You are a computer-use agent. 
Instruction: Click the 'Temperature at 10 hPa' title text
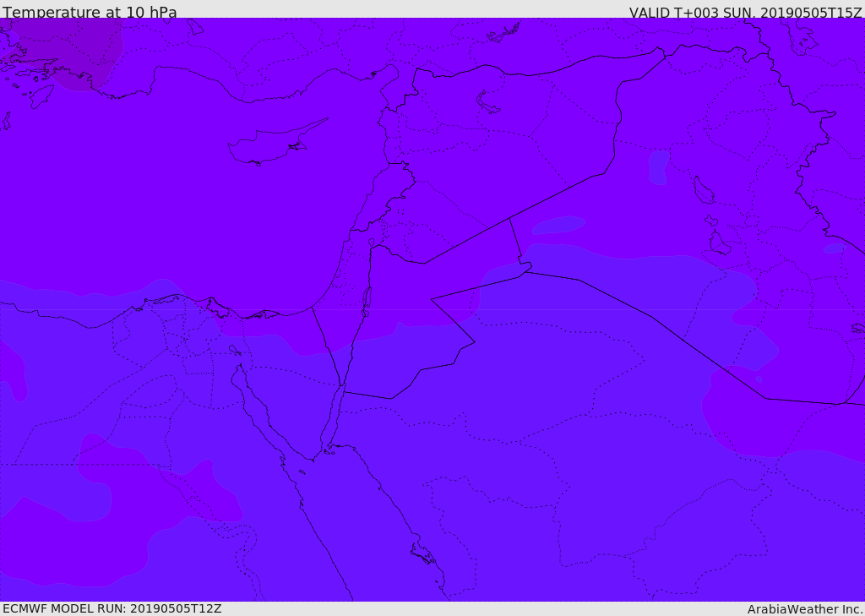tap(90, 12)
